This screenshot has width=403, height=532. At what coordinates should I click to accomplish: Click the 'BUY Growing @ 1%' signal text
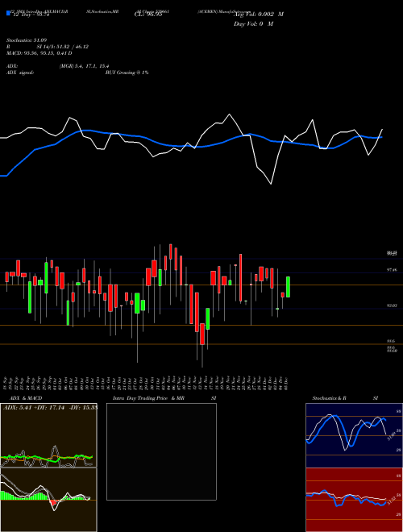point(127,73)
